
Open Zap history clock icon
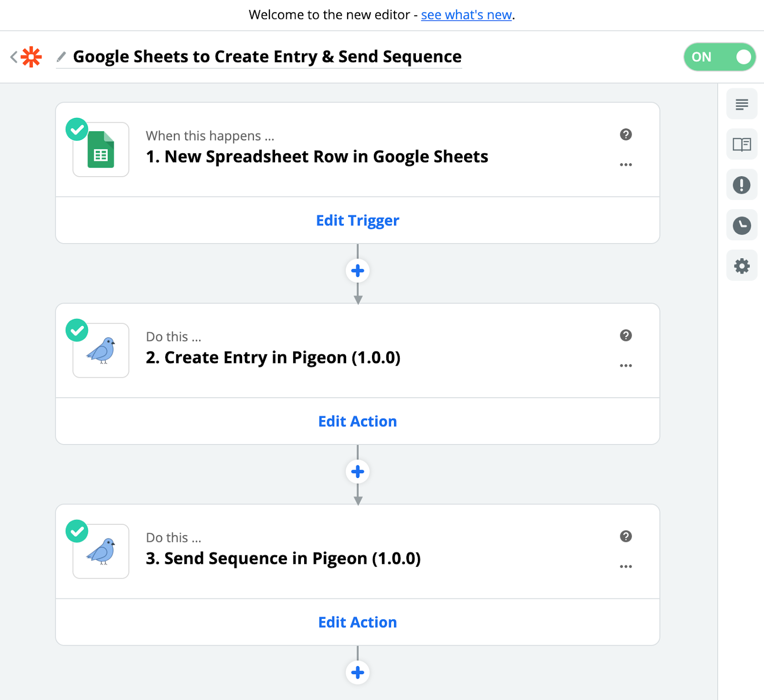[742, 225]
